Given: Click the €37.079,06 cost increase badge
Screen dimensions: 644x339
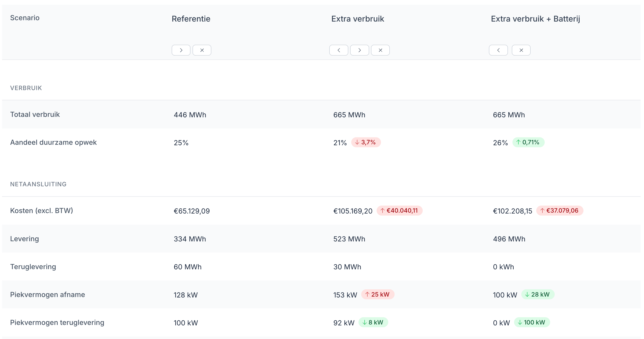Looking at the screenshot, I should pyautogui.click(x=559, y=211).
